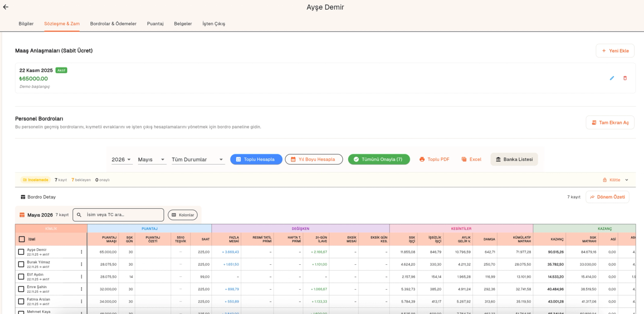
Task: Open the Bordrolar & Ödemeler tab
Action: 113,23
